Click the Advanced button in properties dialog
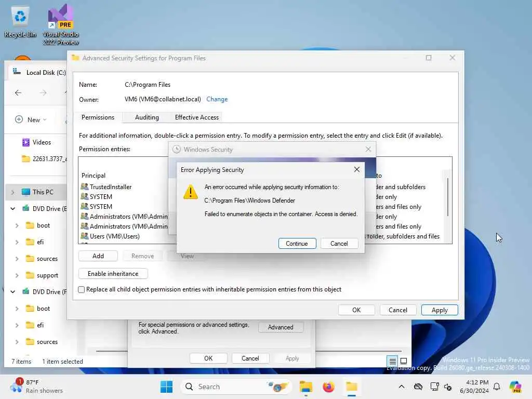Screen dimensions: 532x399 tap(281, 327)
